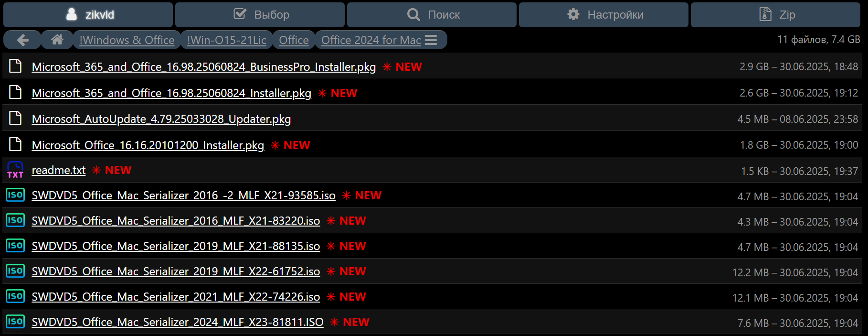Click size and date '12.2 MB – 30.06.2025, 19:04'
Screen dimensions: 868x336
click(795, 272)
